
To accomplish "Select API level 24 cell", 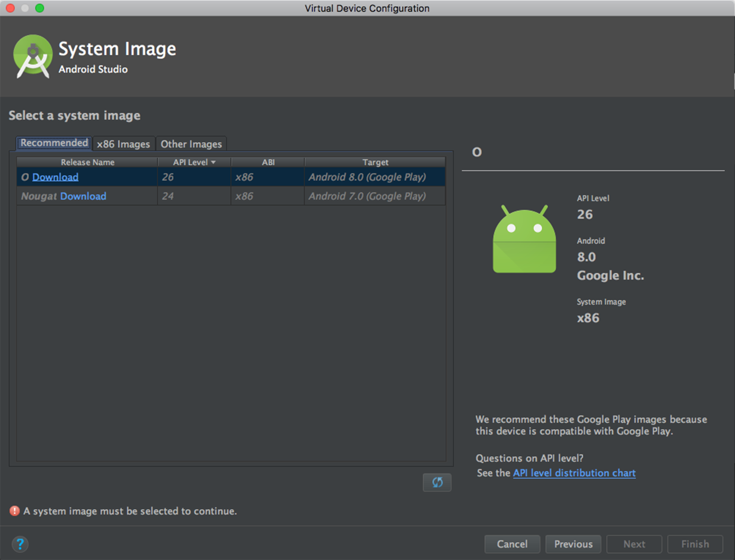I will [194, 196].
